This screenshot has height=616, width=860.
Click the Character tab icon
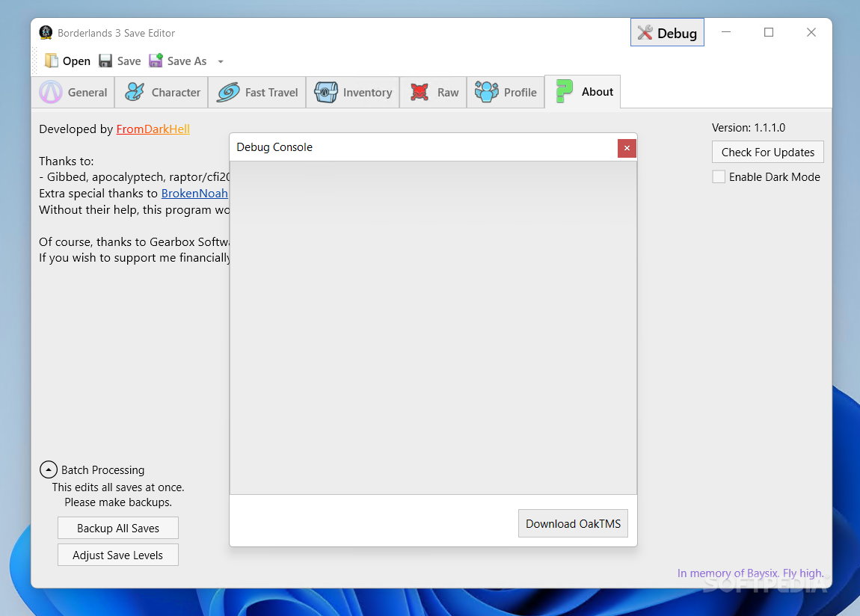(135, 92)
